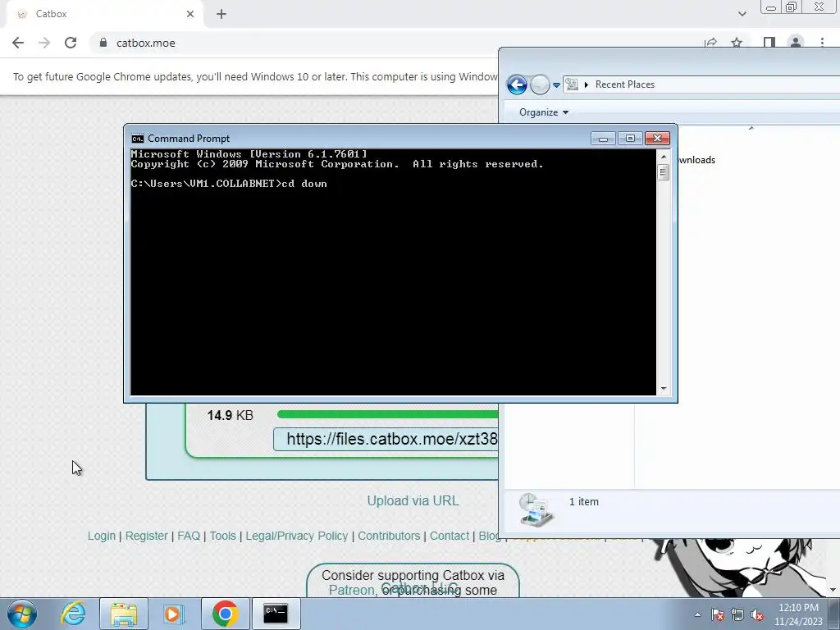Click '1 item' in Explorer details pane
The height and width of the screenshot is (630, 840).
584,501
